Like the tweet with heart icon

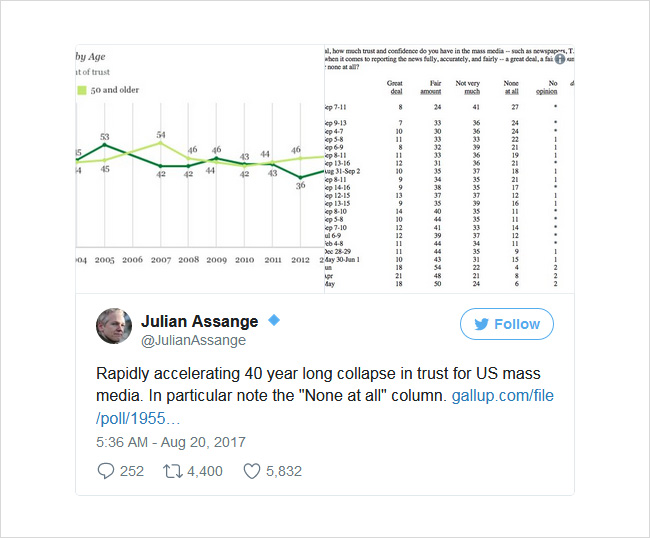coord(252,471)
